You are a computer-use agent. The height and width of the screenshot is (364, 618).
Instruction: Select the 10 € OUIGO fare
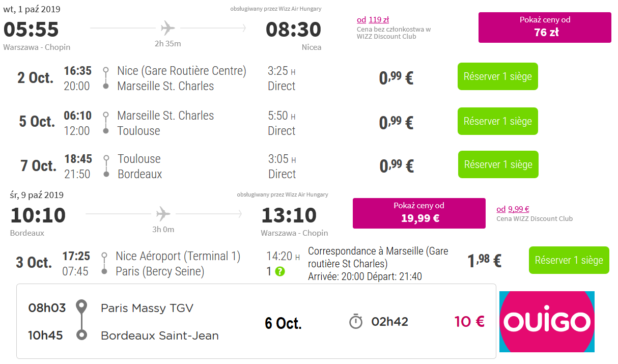[x=469, y=322]
